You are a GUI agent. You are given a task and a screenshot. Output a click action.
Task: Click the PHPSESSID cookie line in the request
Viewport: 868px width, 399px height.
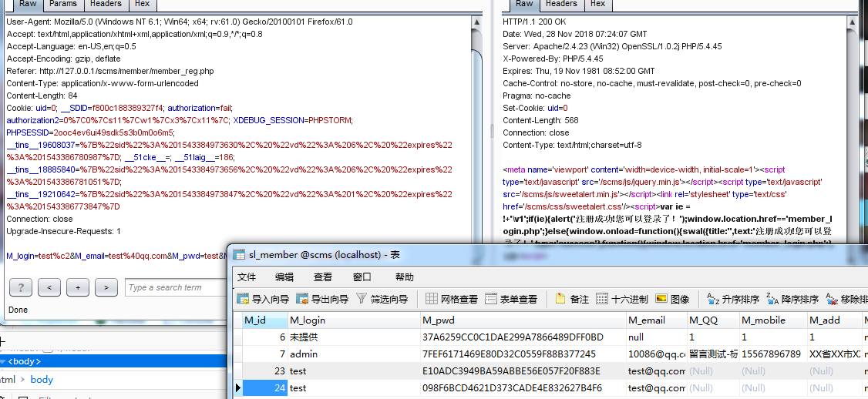coord(90,132)
